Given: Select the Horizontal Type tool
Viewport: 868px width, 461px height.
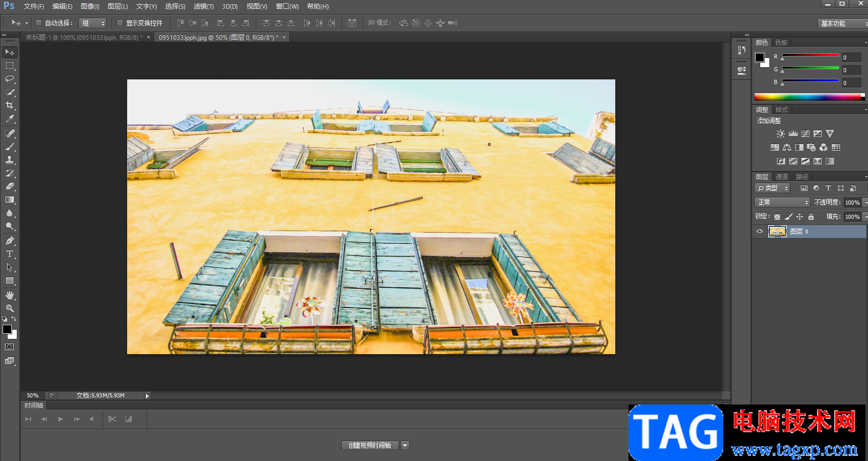Looking at the screenshot, I should click(x=10, y=254).
